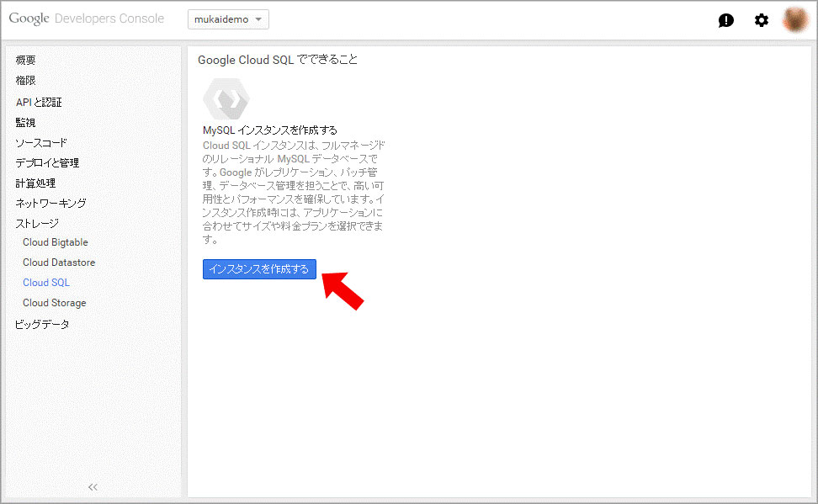Open the mukaidemo project dropdown
Viewport: 818px width, 504px height.
(229, 19)
